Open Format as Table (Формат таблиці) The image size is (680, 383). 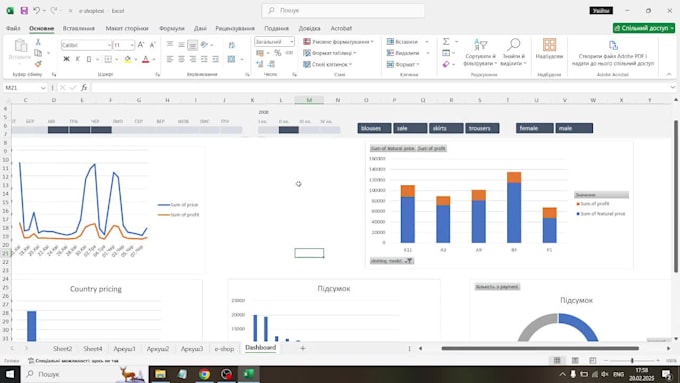tap(330, 53)
